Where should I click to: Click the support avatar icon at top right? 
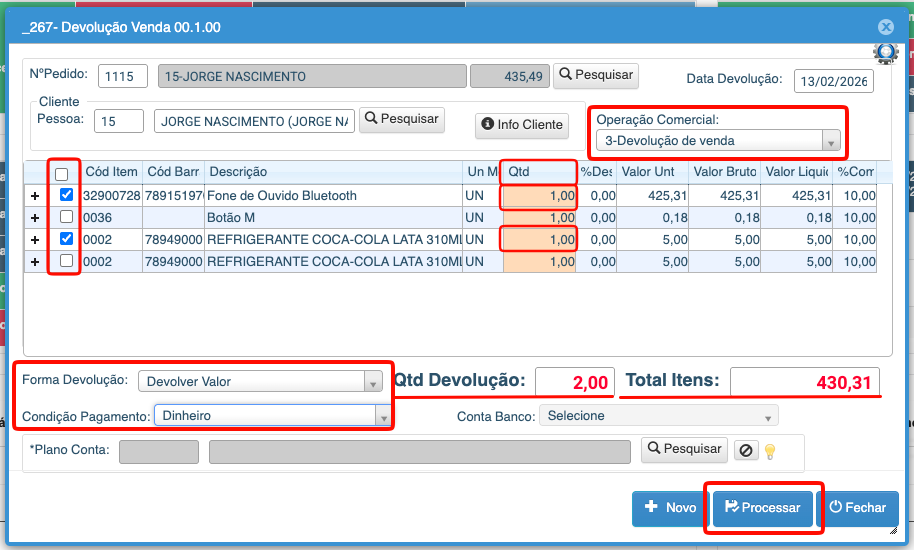click(885, 54)
